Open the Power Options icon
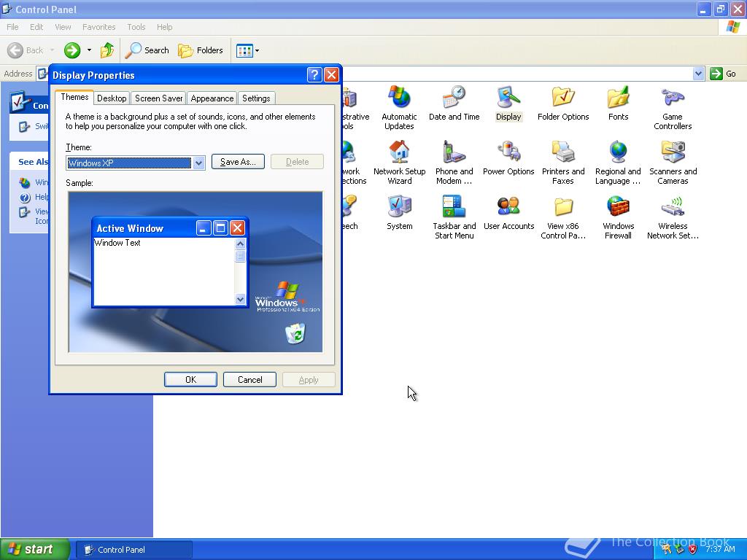The width and height of the screenshot is (747, 560). coord(508,158)
